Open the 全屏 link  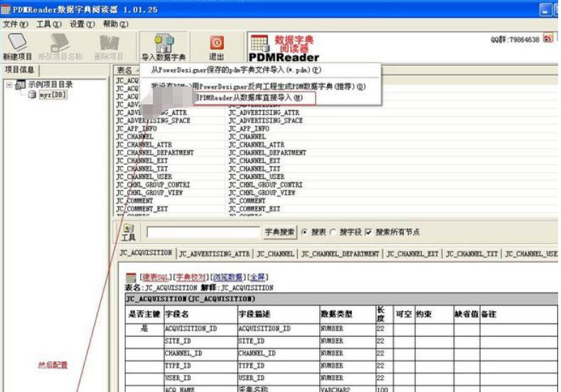click(257, 277)
